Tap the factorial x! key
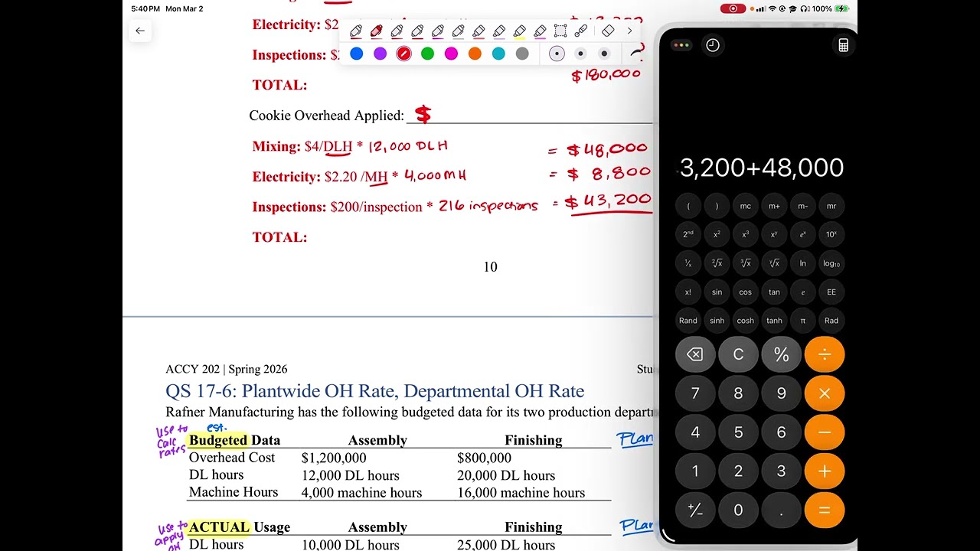Viewport: 980px width, 551px height. pyautogui.click(x=688, y=292)
